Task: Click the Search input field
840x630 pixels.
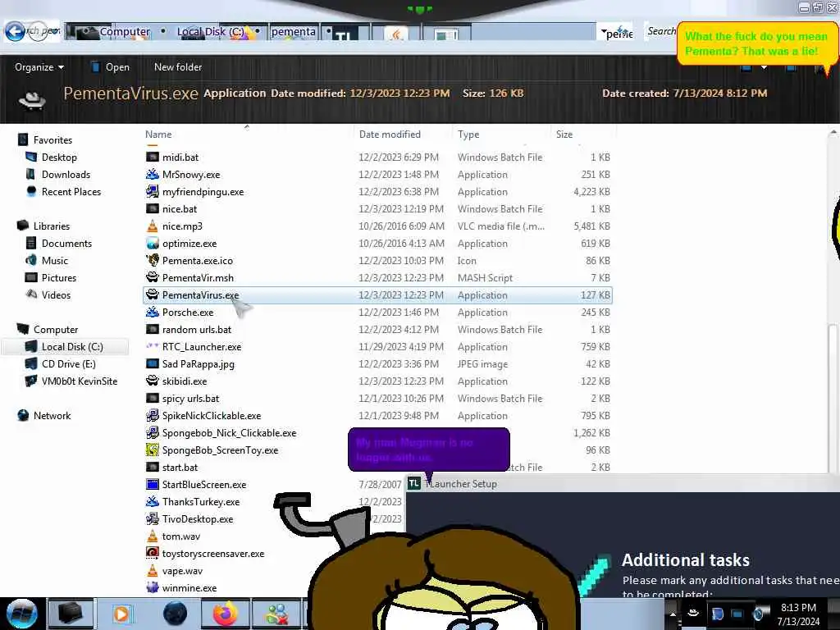Action: [x=660, y=32]
